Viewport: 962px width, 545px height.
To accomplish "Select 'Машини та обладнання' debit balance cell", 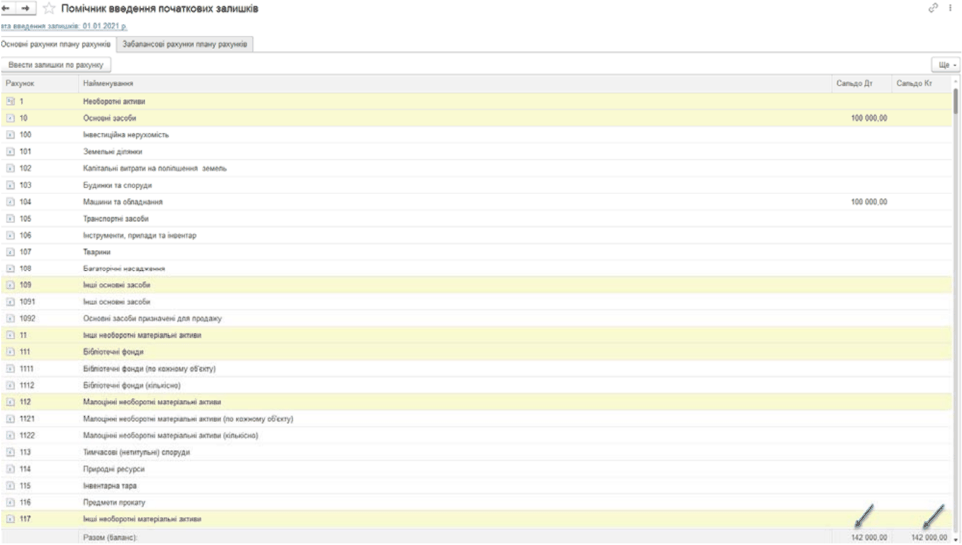I will (x=861, y=202).
